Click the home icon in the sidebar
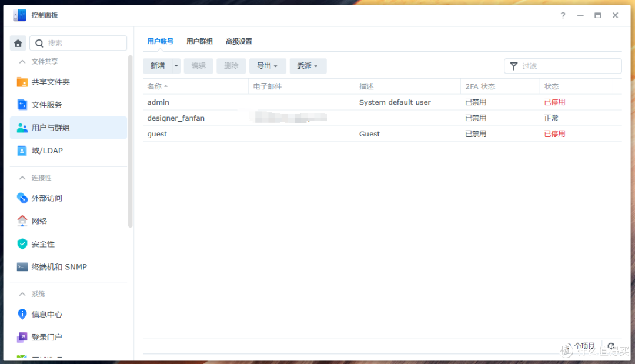635x364 pixels. (x=18, y=44)
